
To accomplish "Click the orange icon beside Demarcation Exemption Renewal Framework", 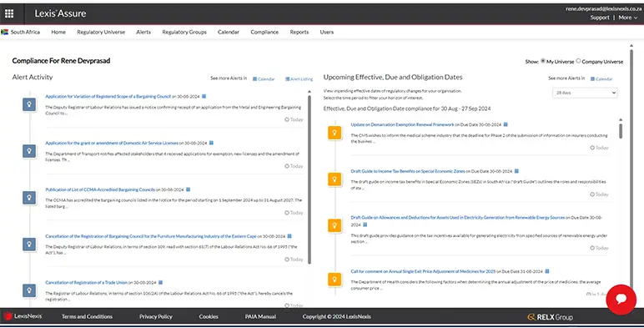I will [x=335, y=133].
